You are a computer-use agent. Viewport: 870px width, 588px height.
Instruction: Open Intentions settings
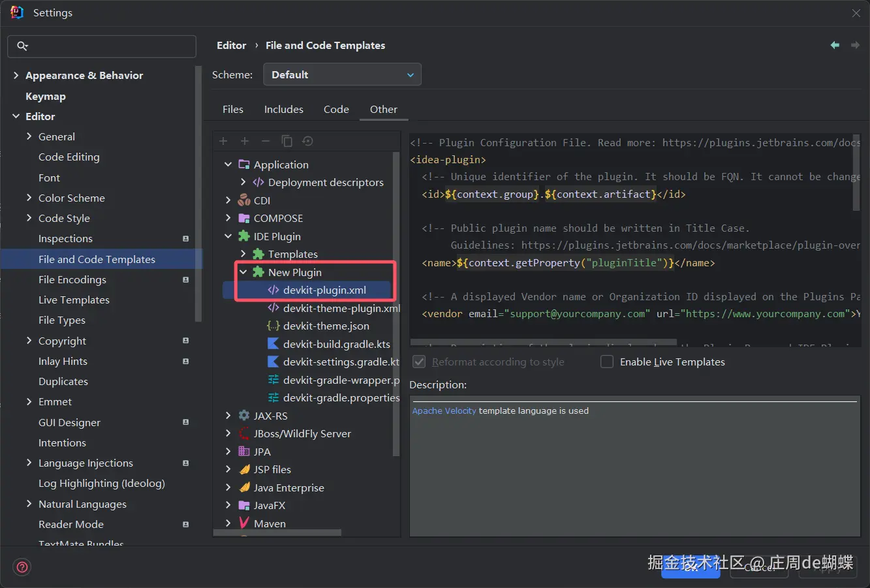tap(62, 442)
